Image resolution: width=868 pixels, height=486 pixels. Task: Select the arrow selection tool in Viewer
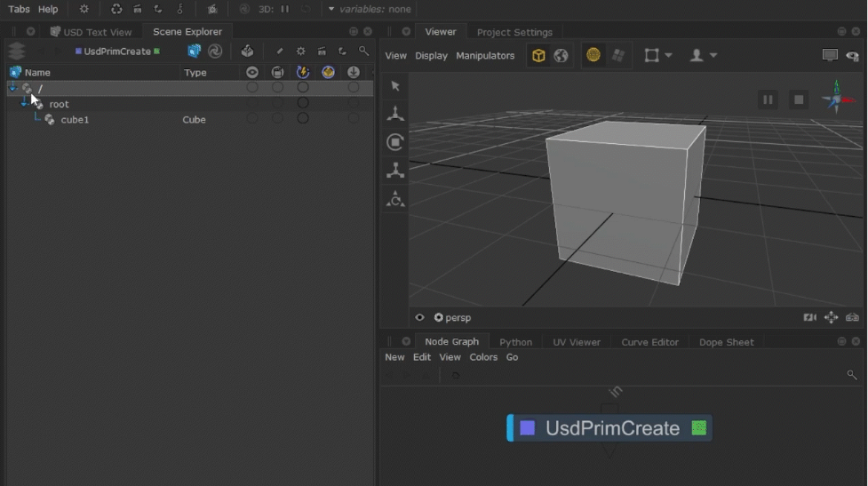(x=395, y=86)
